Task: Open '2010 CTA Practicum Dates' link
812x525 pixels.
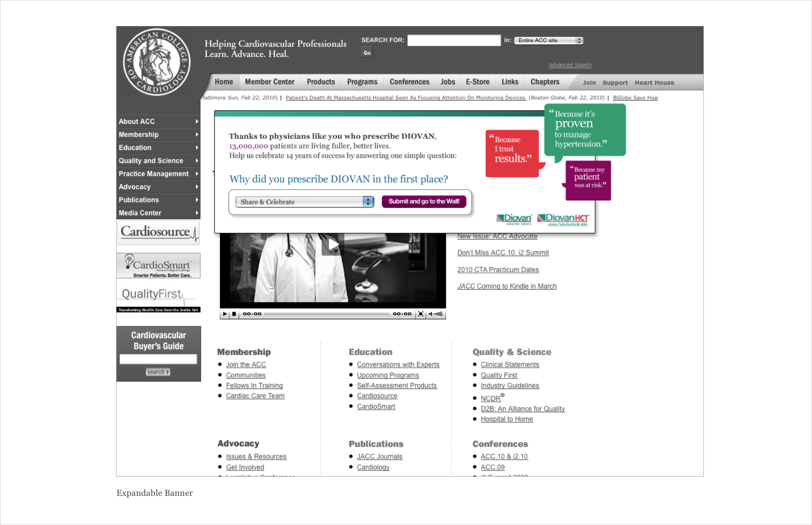Action: pyautogui.click(x=498, y=270)
